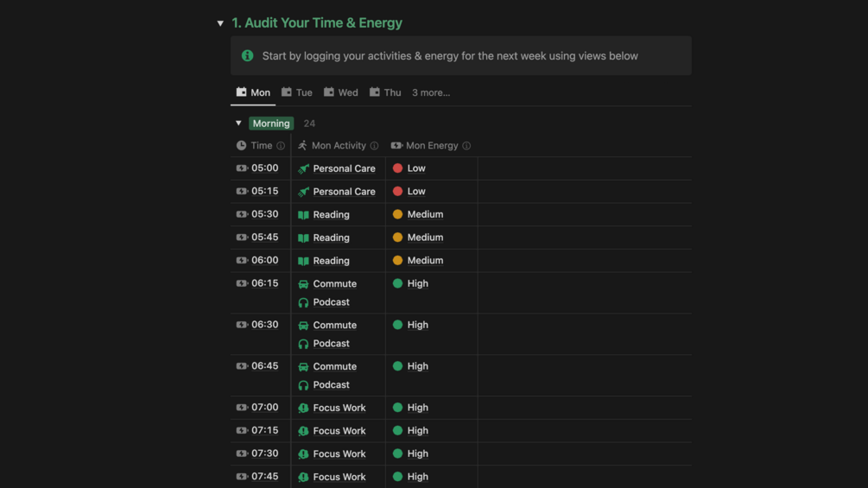The width and height of the screenshot is (868, 488).
Task: Click the green Morning group tag
Action: click(x=271, y=124)
